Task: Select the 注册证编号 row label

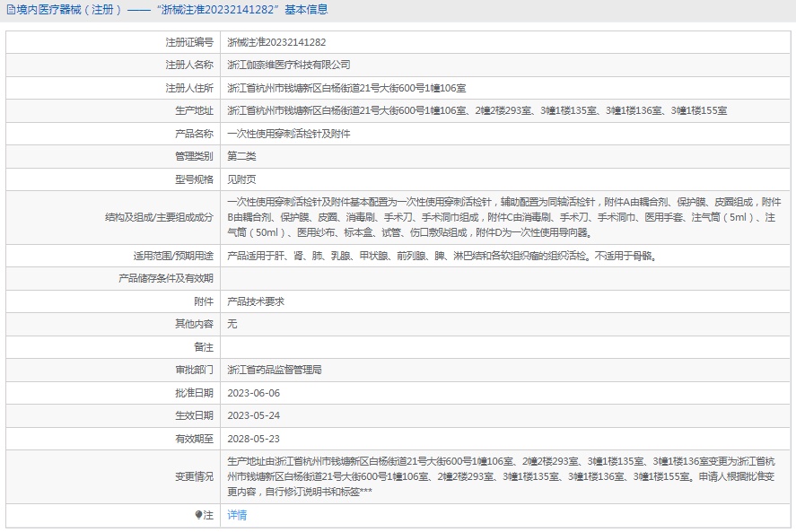Action: point(189,42)
